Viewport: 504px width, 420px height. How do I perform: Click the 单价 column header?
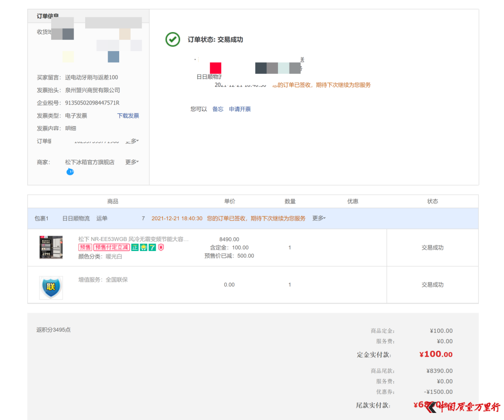click(229, 201)
